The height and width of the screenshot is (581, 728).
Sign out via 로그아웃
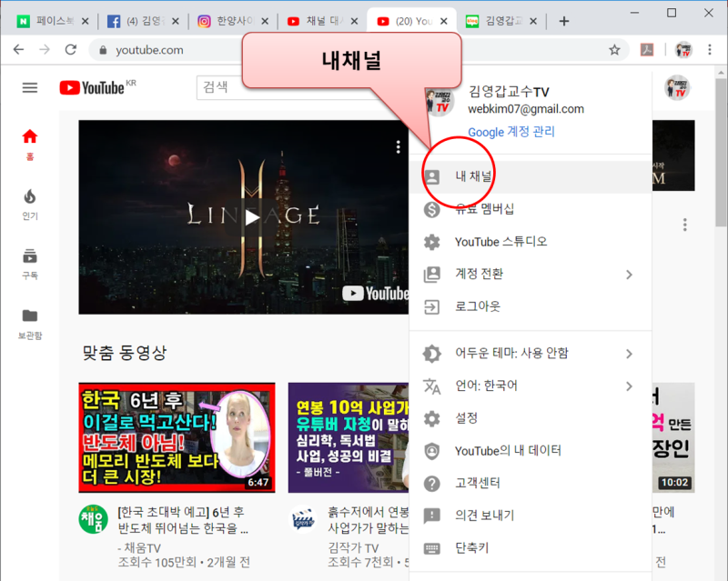[531, 306]
